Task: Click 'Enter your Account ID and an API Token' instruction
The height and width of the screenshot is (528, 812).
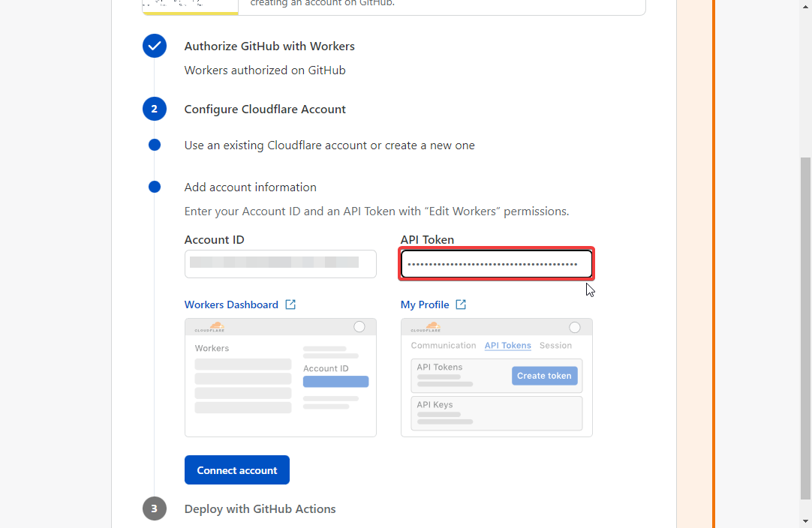Action: (377, 211)
